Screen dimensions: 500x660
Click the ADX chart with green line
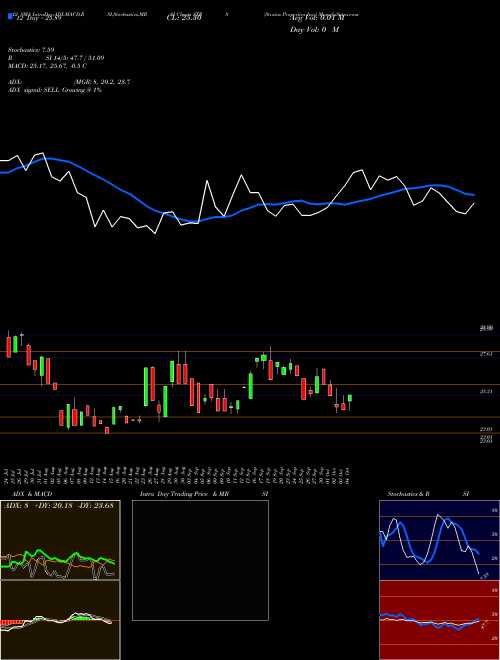60,540
